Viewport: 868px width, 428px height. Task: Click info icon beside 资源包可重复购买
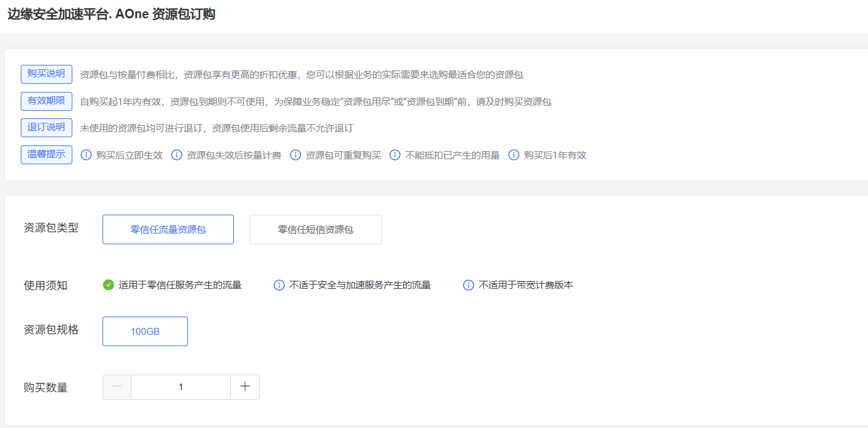coord(296,155)
